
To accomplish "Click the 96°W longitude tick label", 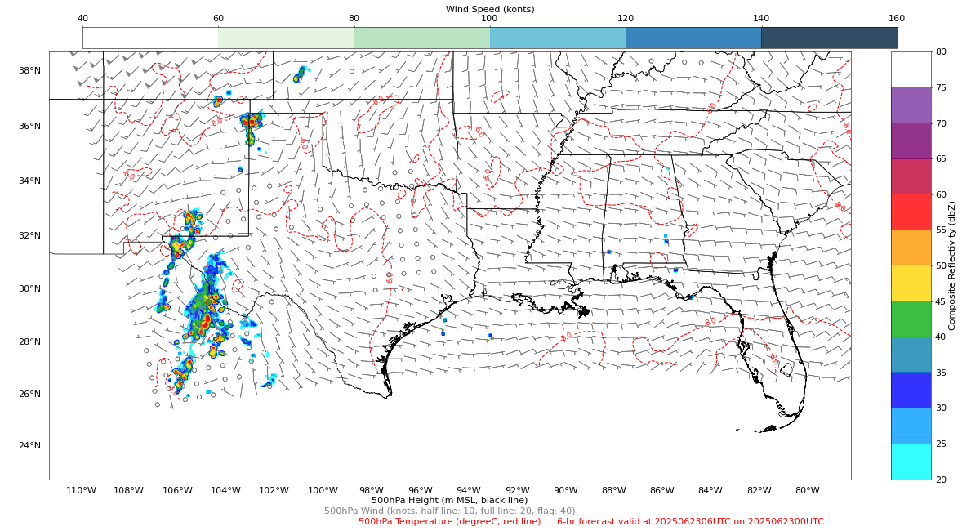I will point(420,490).
